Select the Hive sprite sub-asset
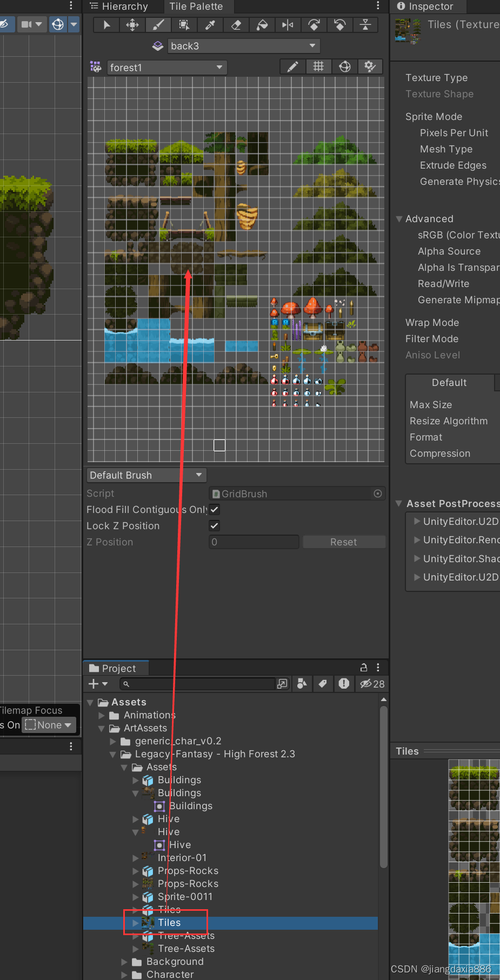500x980 pixels. coord(180,845)
